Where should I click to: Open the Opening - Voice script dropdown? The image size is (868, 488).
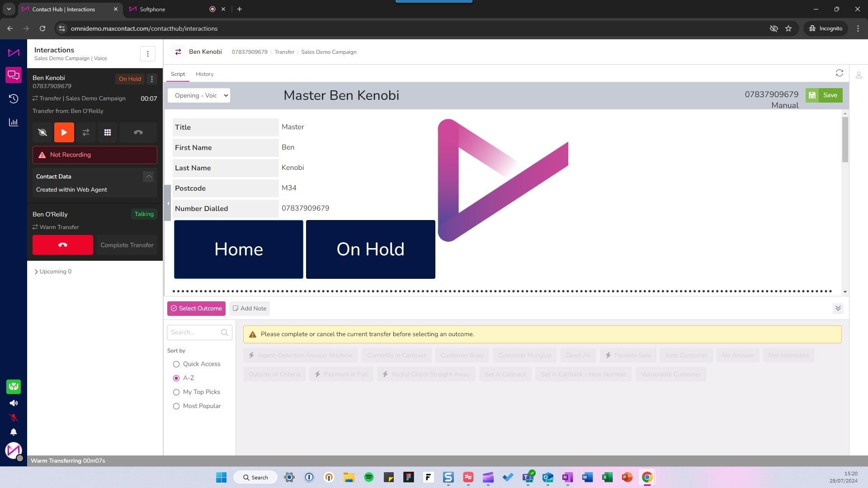(199, 95)
